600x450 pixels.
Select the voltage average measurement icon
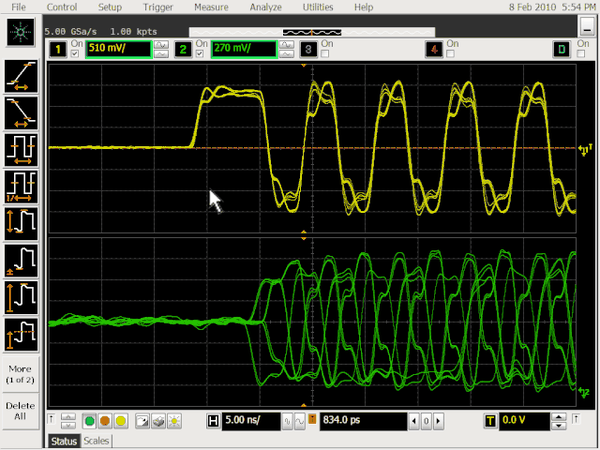(21, 334)
